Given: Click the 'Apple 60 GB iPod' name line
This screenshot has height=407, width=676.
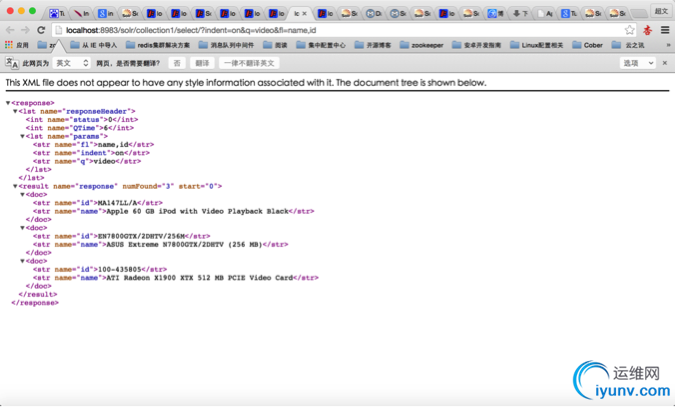Looking at the screenshot, I should (x=174, y=211).
